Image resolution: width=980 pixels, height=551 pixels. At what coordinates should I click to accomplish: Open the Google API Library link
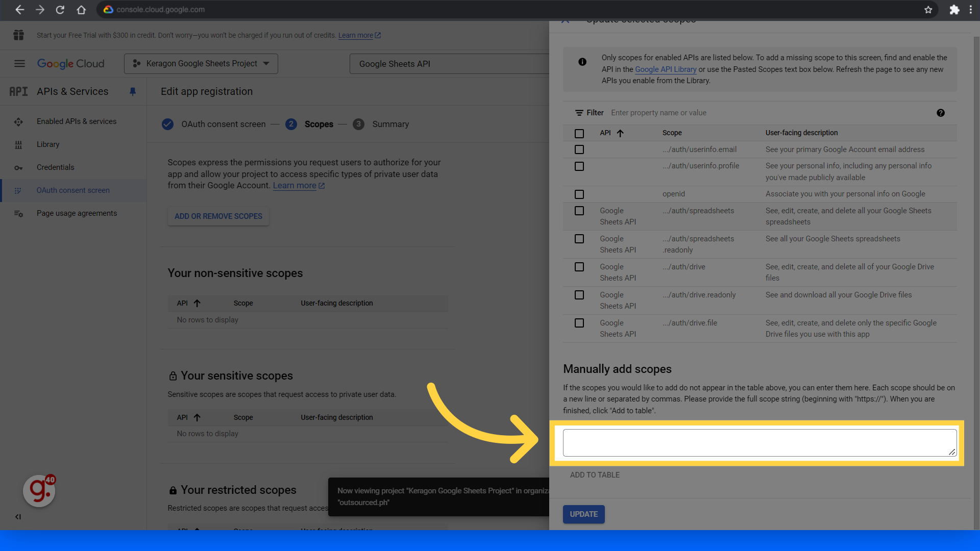pos(666,69)
